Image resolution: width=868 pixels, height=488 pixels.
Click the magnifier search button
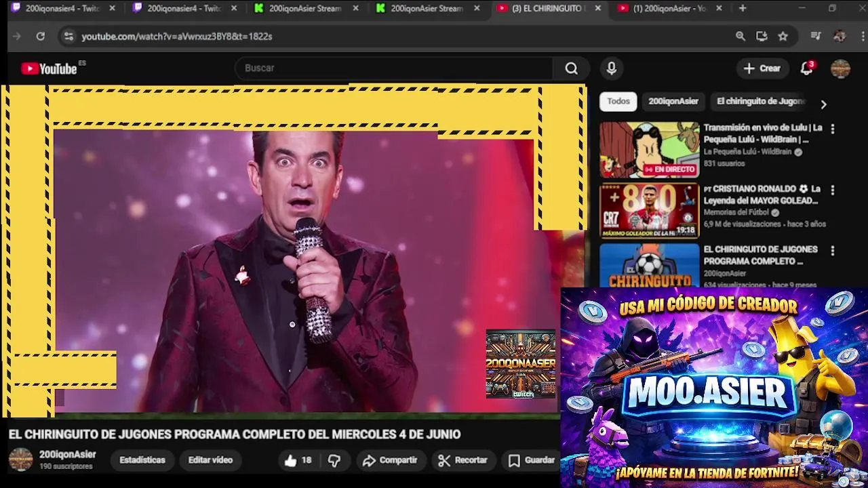572,68
